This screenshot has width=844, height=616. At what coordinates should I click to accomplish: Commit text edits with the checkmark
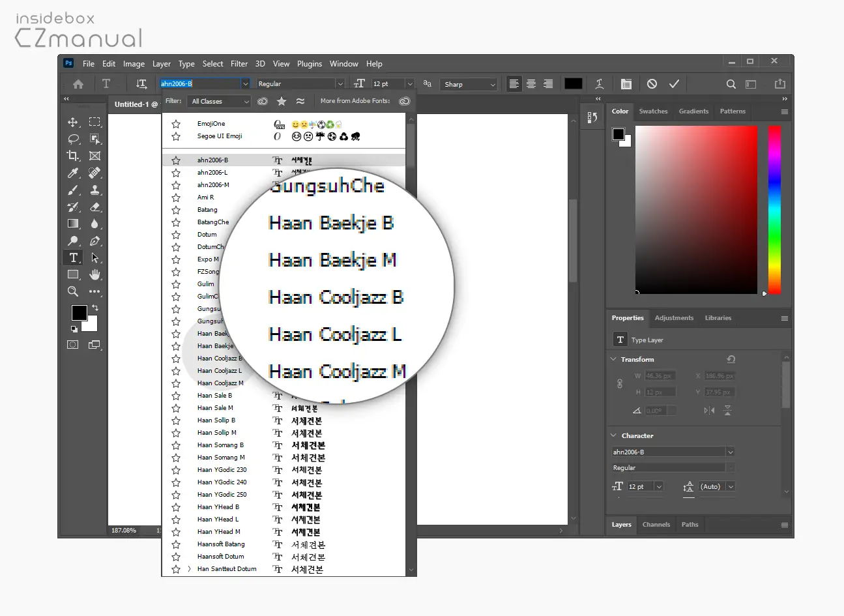coord(674,84)
